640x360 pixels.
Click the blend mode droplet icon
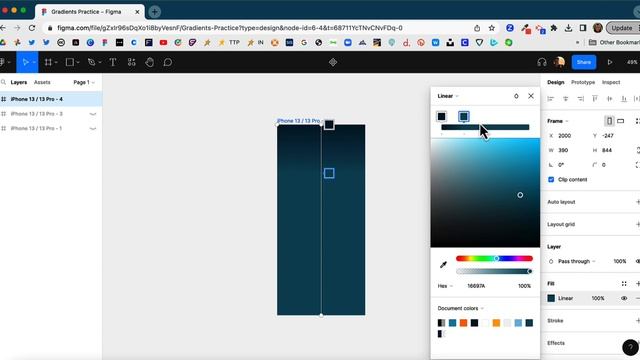coord(516,96)
